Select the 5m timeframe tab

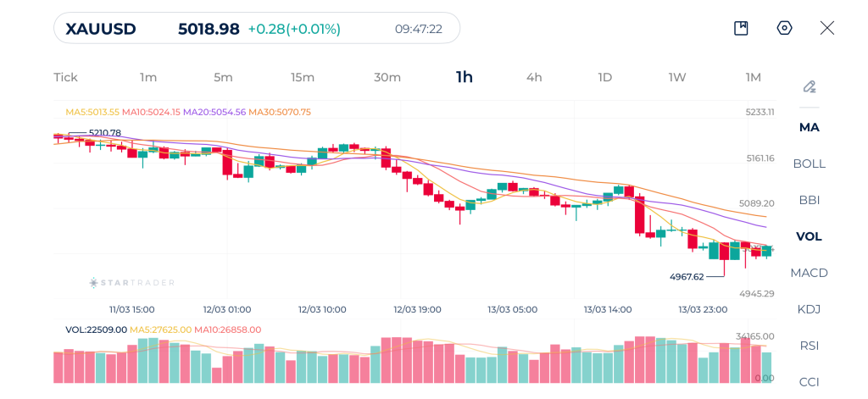223,77
